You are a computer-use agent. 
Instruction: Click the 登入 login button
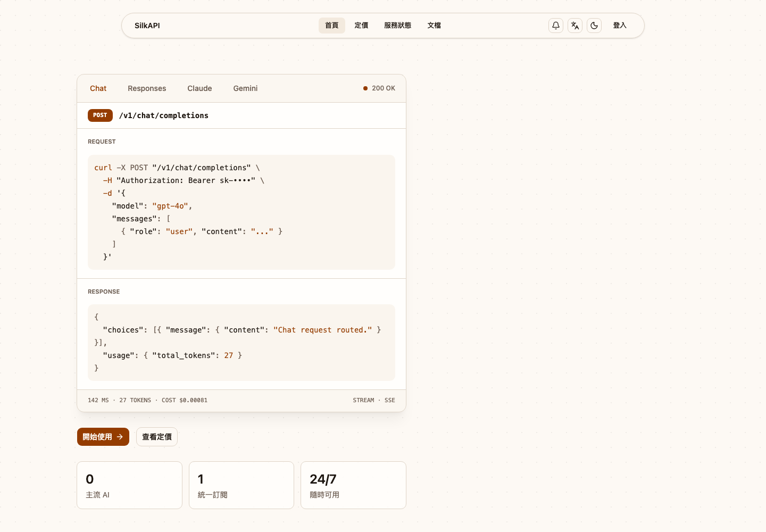620,26
